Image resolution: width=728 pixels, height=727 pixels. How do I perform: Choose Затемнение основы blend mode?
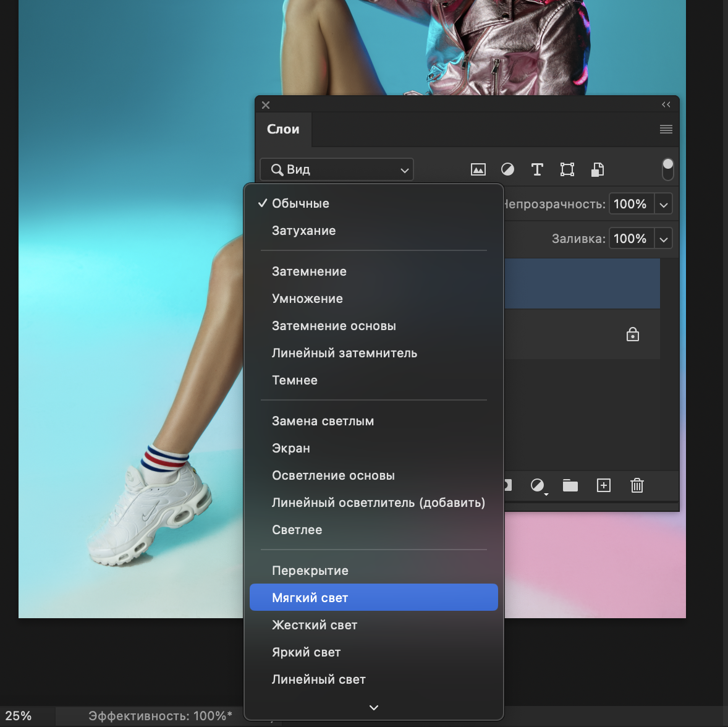tap(374, 326)
